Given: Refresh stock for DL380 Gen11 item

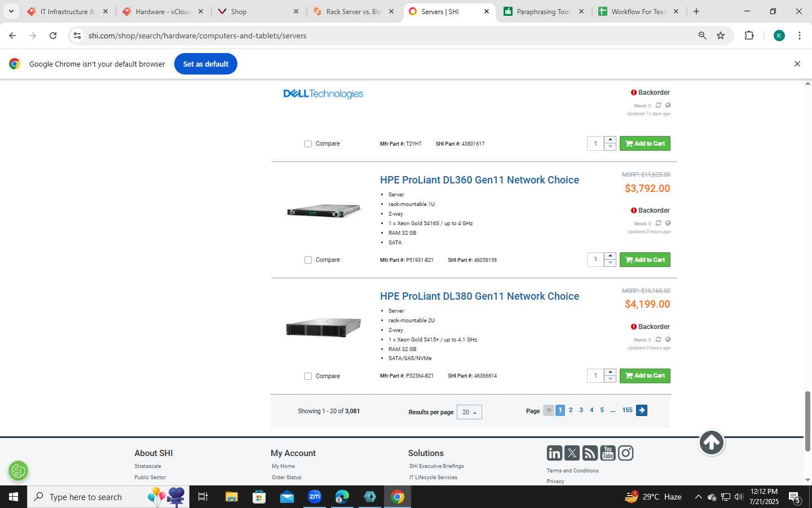Looking at the screenshot, I should [658, 339].
